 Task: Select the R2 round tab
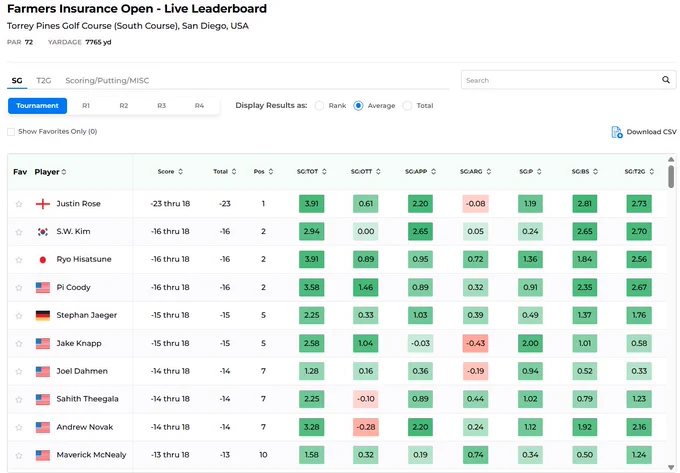click(x=124, y=105)
